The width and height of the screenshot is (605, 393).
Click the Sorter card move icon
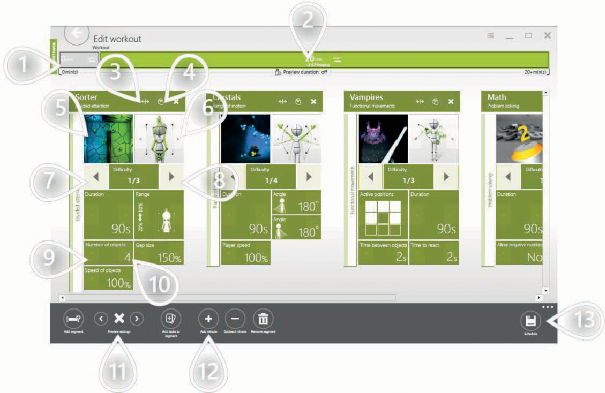tap(145, 101)
